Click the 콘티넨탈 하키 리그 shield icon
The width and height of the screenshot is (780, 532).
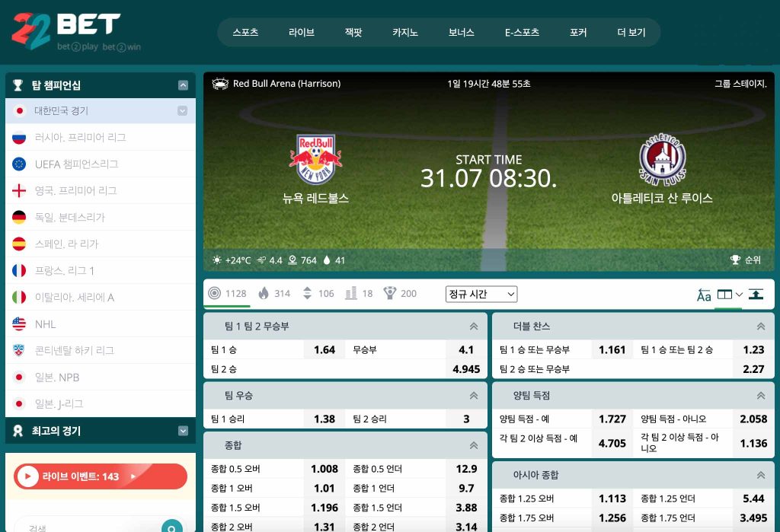pyautogui.click(x=19, y=351)
